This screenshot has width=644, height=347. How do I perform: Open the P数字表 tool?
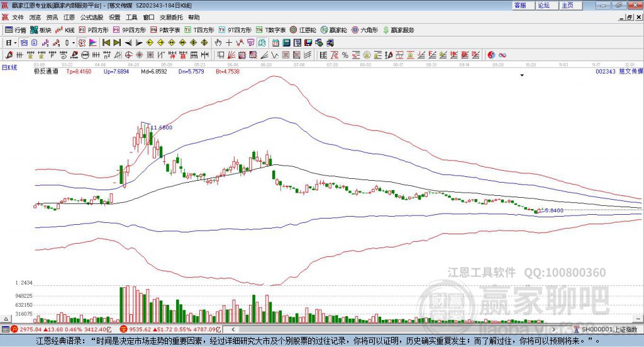pyautogui.click(x=165, y=30)
